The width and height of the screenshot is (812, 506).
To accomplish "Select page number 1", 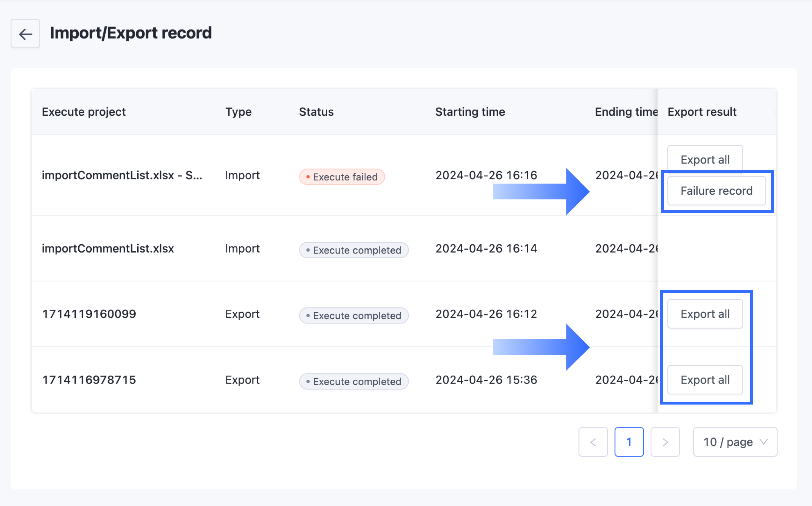I will pos(629,442).
